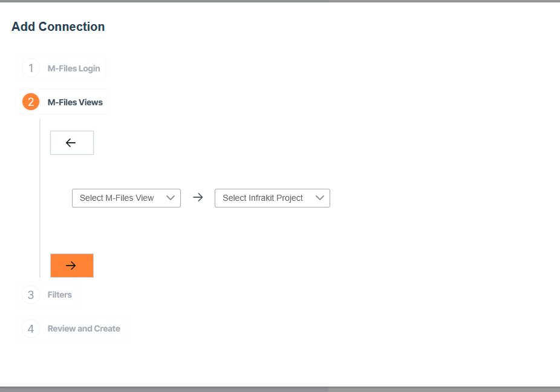Click the Add Connection heading
The height and width of the screenshot is (392, 560).
coord(58,27)
